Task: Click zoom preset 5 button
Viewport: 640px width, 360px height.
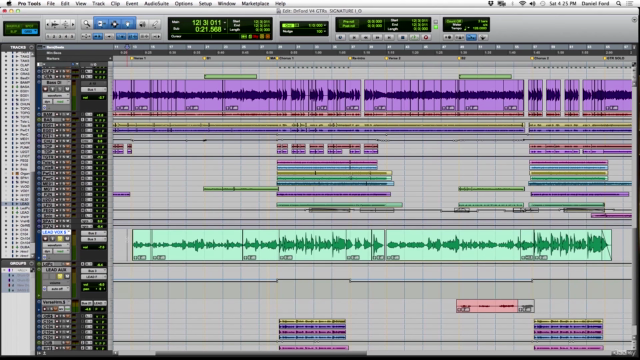Action: point(73,37)
